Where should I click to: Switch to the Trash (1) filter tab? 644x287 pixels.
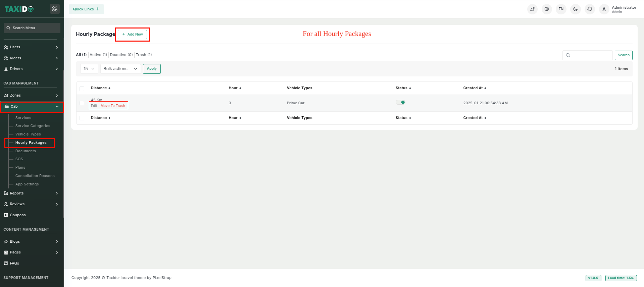[144, 55]
